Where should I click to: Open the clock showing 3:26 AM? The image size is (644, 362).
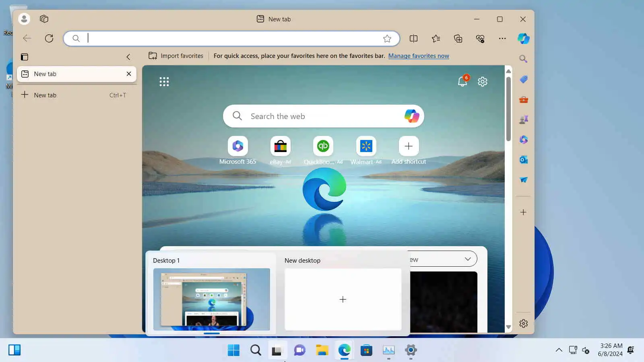611,350
